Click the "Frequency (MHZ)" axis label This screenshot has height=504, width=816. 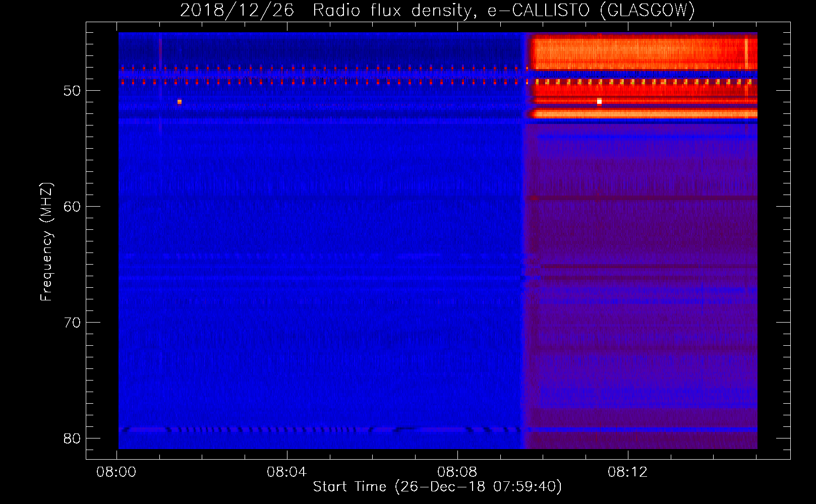pos(46,242)
